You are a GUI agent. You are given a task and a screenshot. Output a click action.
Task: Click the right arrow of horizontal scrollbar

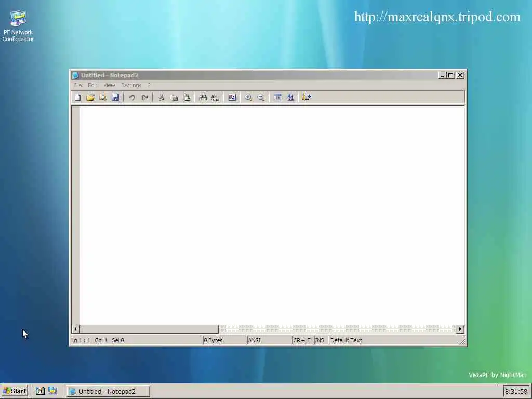(x=460, y=329)
